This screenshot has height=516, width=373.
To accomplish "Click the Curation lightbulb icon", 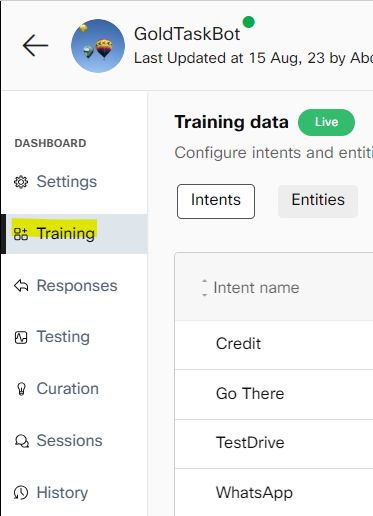I will 21,389.
